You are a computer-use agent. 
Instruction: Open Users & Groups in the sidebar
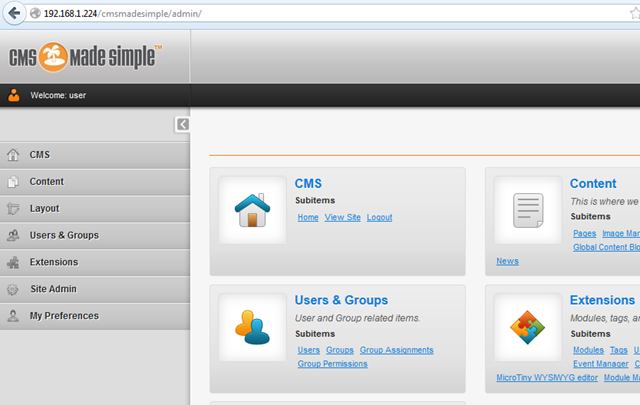tap(95, 236)
